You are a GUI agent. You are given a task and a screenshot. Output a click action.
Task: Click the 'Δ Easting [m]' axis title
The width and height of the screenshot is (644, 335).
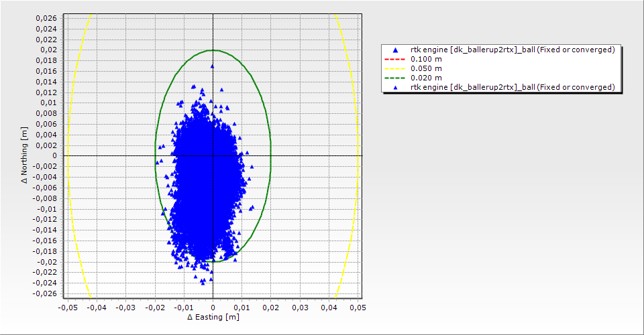tap(213, 317)
